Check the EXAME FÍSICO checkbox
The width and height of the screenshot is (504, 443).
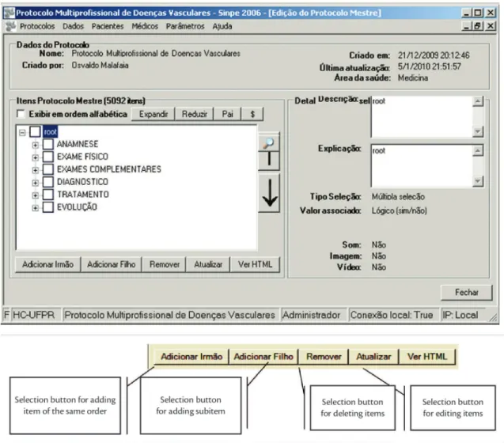[48, 157]
